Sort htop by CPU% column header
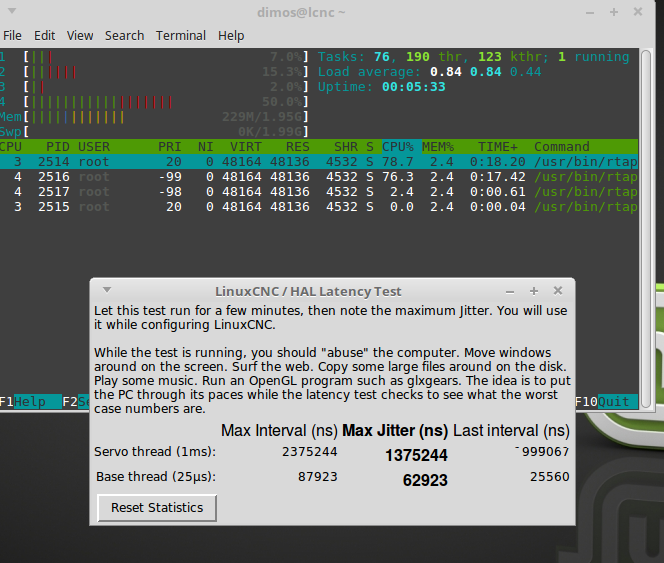Screen dimensions: 664x563 tap(398, 147)
